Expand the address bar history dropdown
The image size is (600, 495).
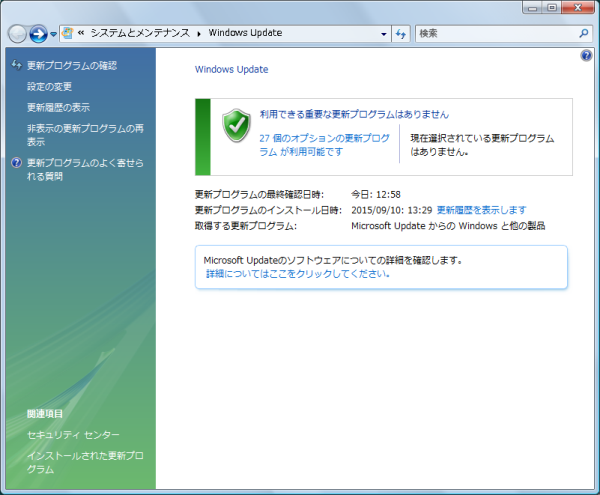coord(383,34)
